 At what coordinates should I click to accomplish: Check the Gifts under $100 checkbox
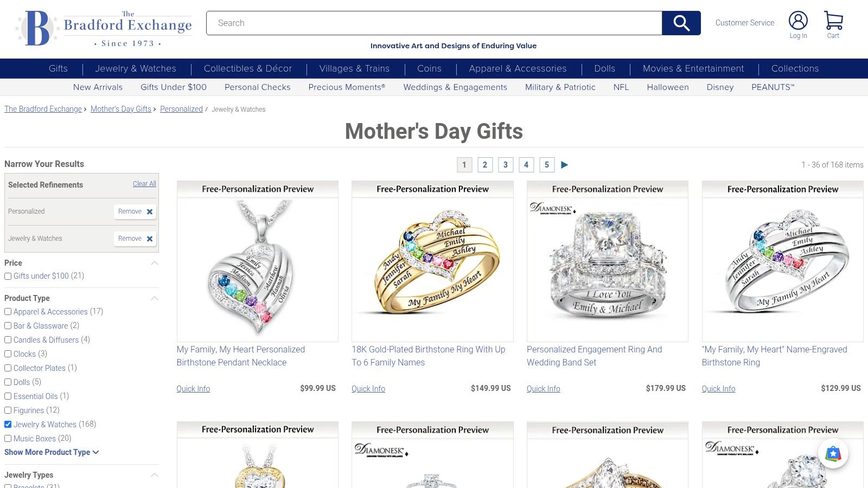pyautogui.click(x=8, y=276)
